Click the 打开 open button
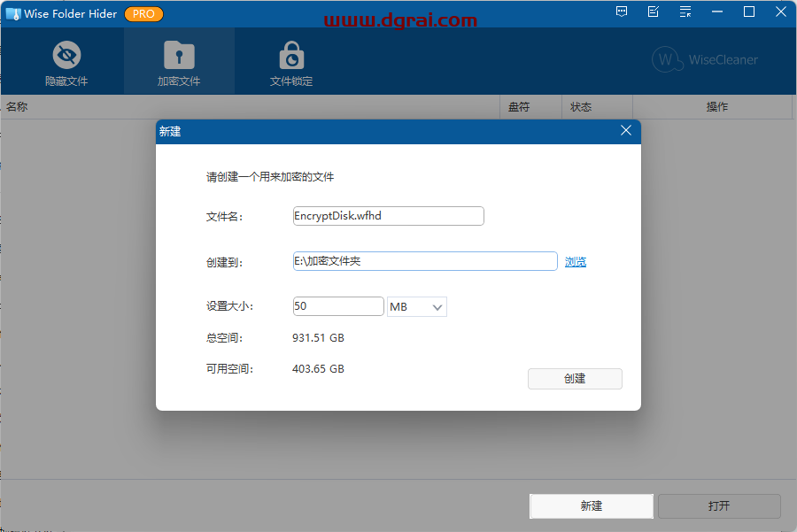Screen dimensions: 797x532 click(719, 506)
